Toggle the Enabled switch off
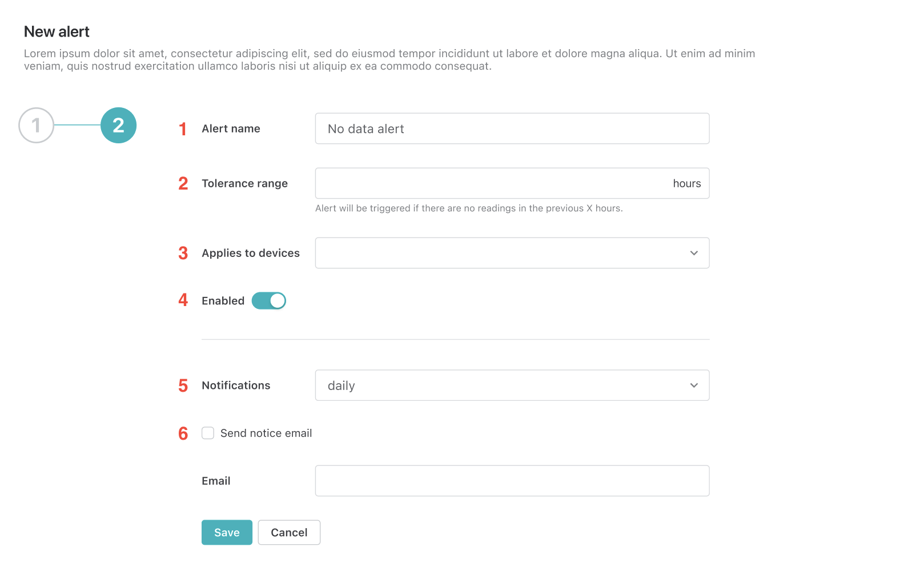This screenshot has height=579, width=924. [x=269, y=301]
